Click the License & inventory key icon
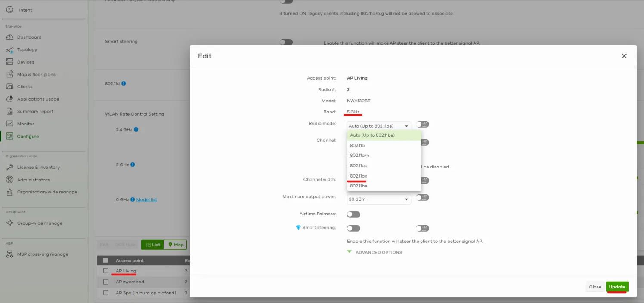The width and height of the screenshot is (644, 303). click(9, 168)
